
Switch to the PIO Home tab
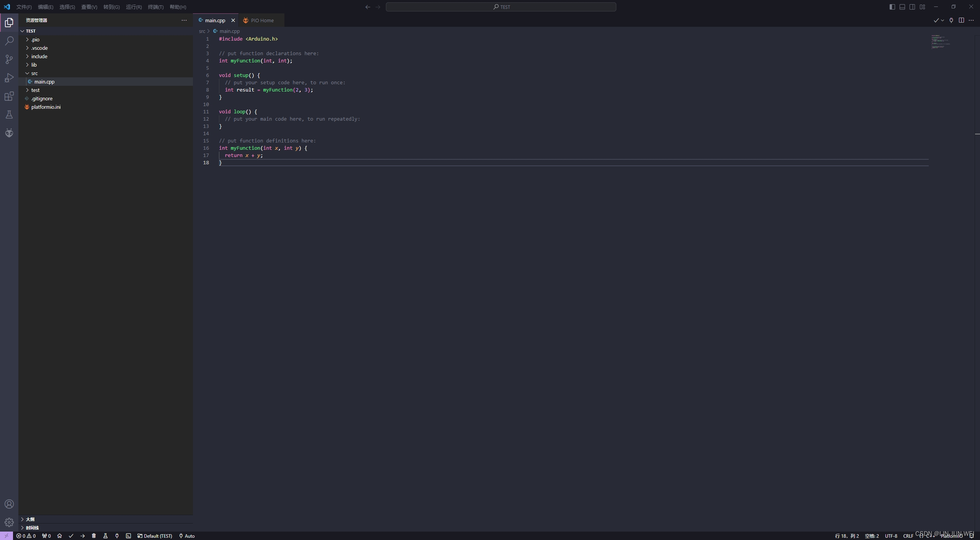point(262,20)
